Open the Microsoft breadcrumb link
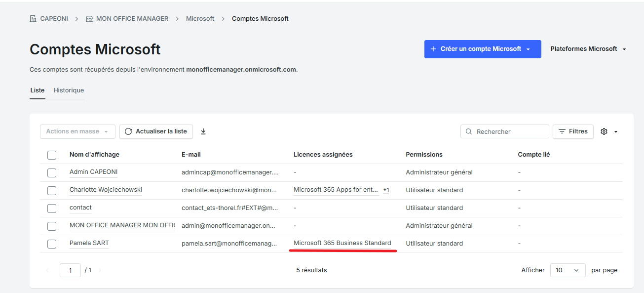The image size is (644, 293). (x=200, y=19)
